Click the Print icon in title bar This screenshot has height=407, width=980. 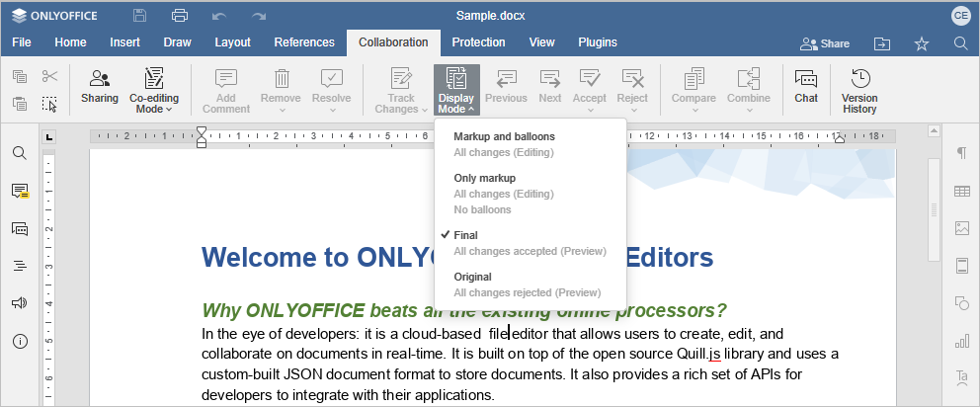click(180, 16)
